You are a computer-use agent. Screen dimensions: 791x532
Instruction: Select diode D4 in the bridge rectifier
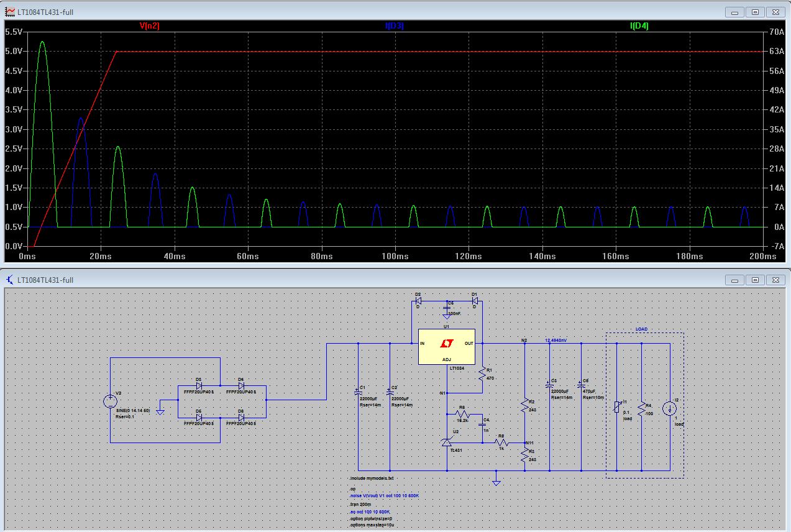[x=241, y=385]
